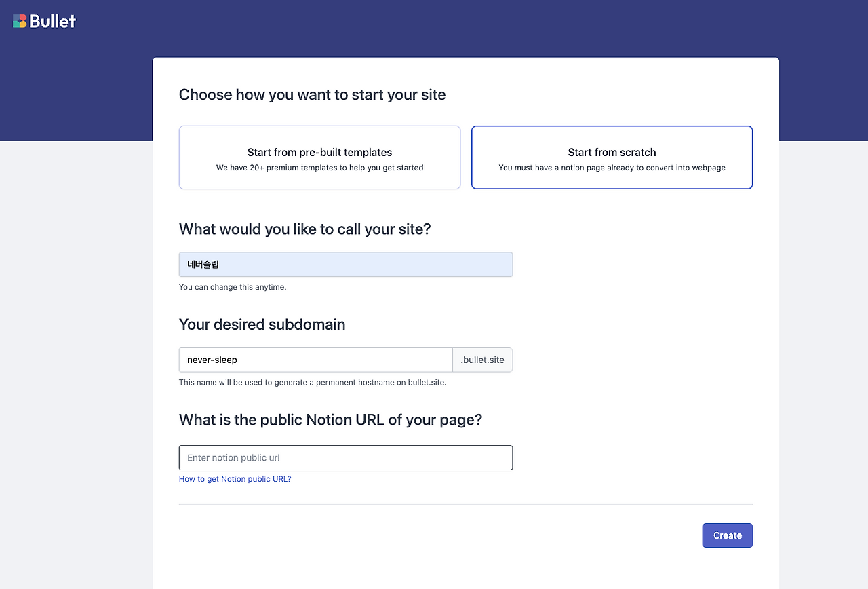Click the Choose how you want to start heading
Image resolution: width=868 pixels, height=589 pixels.
click(312, 94)
